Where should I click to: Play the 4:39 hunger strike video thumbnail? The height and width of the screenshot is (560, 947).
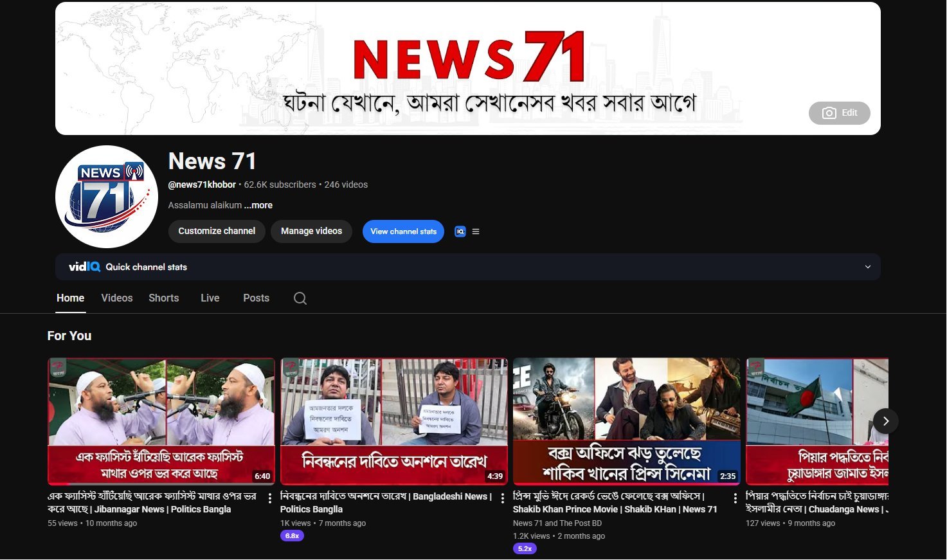pos(394,421)
